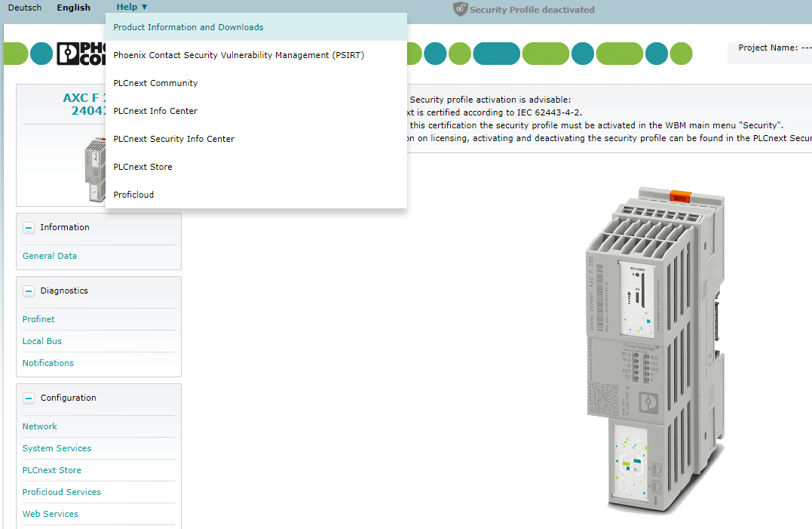Click the AXC F device title
Image resolution: width=812 pixels, height=529 pixels.
click(84, 104)
